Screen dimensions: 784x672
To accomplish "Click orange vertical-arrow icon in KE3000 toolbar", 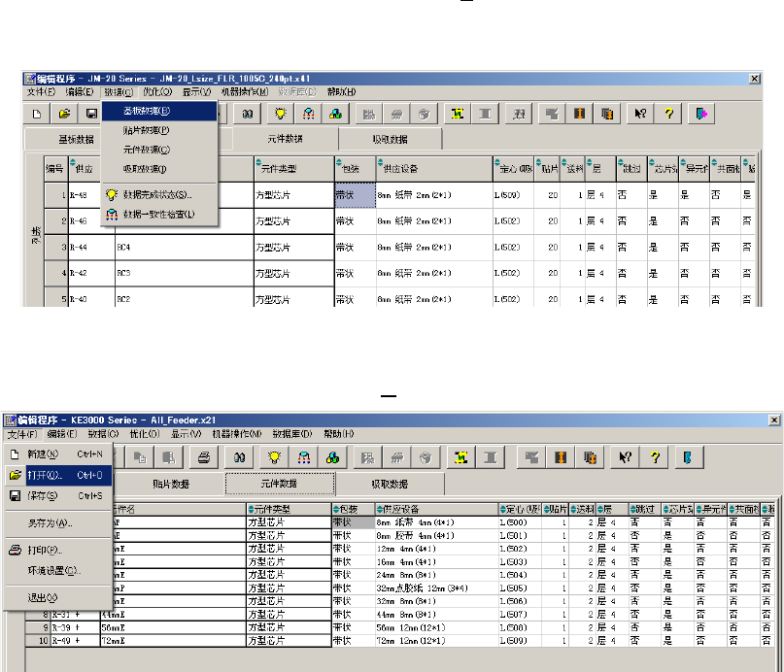I will tap(561, 457).
